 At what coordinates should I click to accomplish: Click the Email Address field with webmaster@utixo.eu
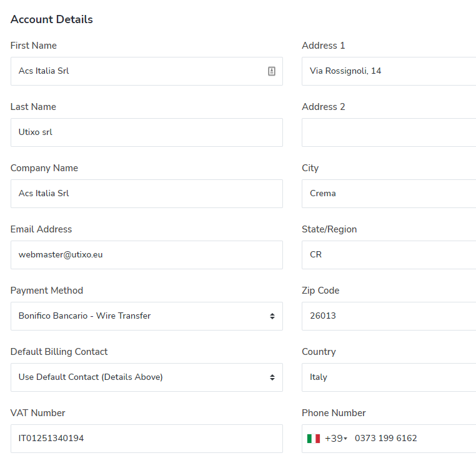(x=147, y=255)
